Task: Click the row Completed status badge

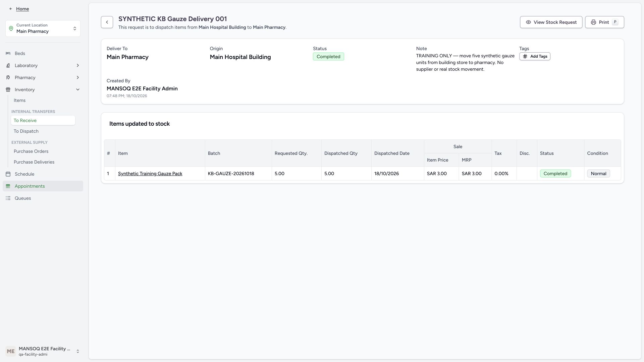Action: 555,174
